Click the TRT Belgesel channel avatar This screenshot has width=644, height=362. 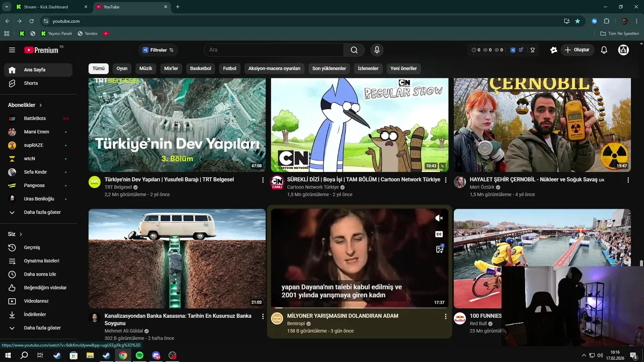coord(95,182)
